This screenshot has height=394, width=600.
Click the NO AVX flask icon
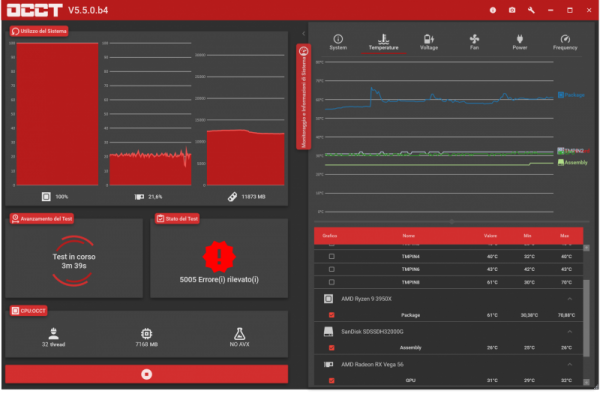[240, 334]
